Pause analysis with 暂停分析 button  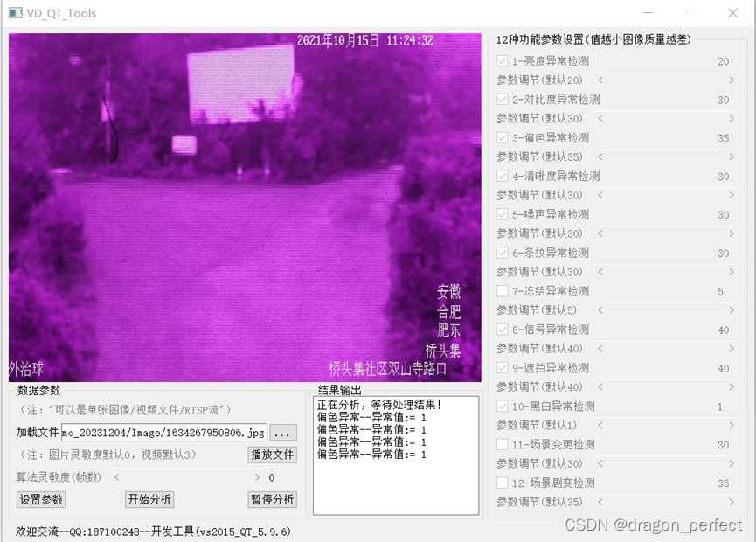tap(273, 499)
